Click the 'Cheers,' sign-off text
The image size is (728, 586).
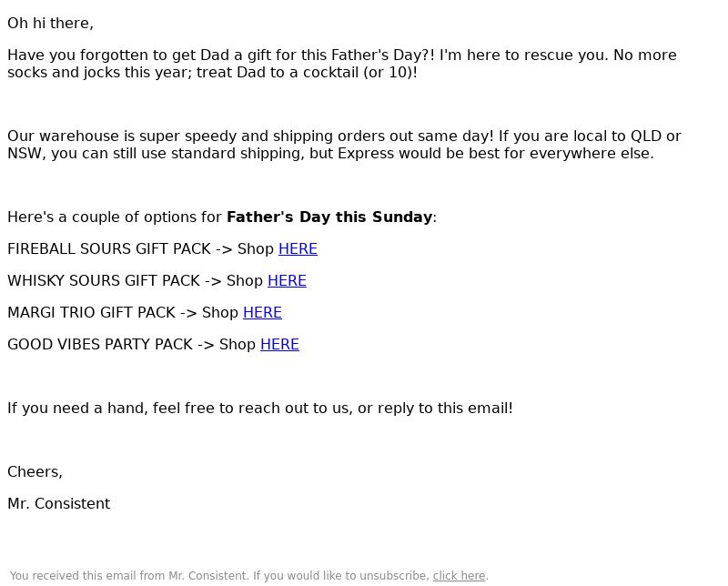(x=35, y=471)
